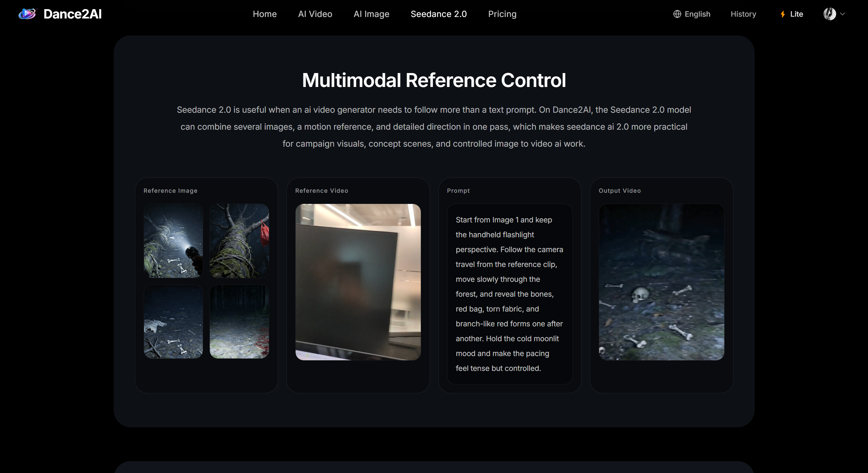
Task: Select the Prompt text panel
Action: [x=509, y=294]
